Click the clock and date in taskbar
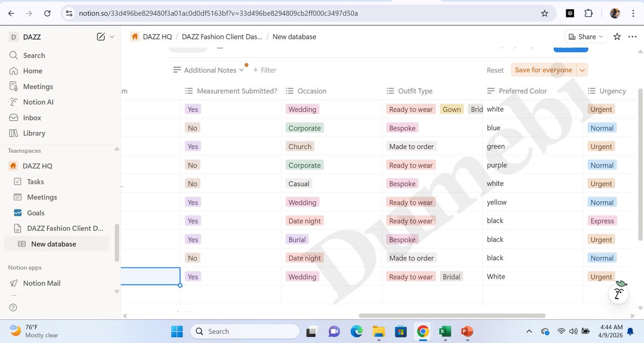644x343 pixels. click(611, 331)
